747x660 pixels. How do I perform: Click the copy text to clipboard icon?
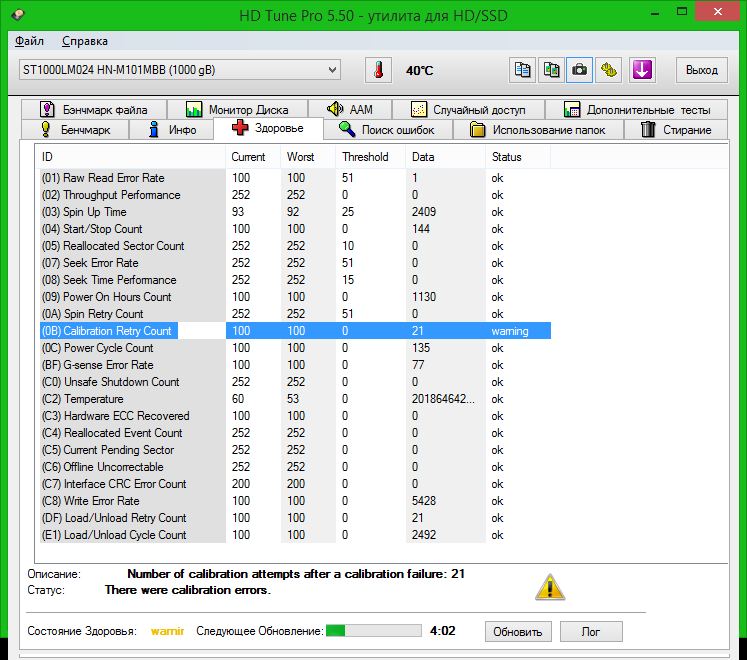[523, 70]
